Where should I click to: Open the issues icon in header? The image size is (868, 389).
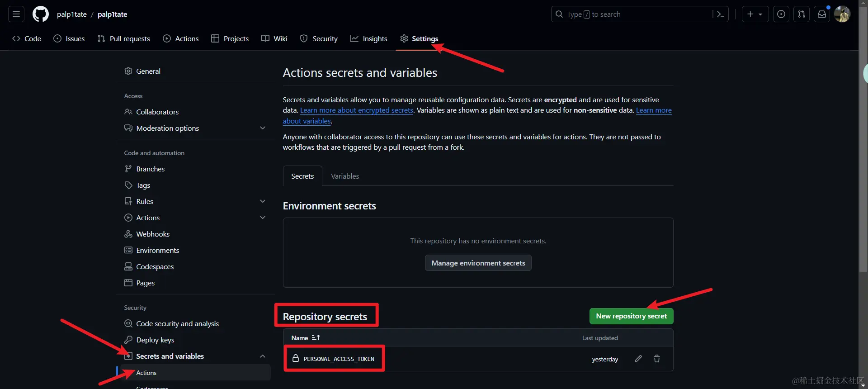pyautogui.click(x=781, y=14)
